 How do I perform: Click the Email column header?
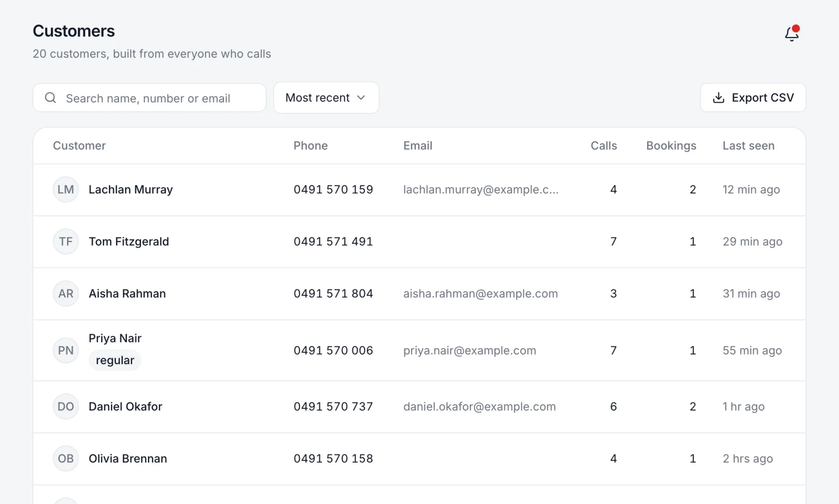point(418,146)
